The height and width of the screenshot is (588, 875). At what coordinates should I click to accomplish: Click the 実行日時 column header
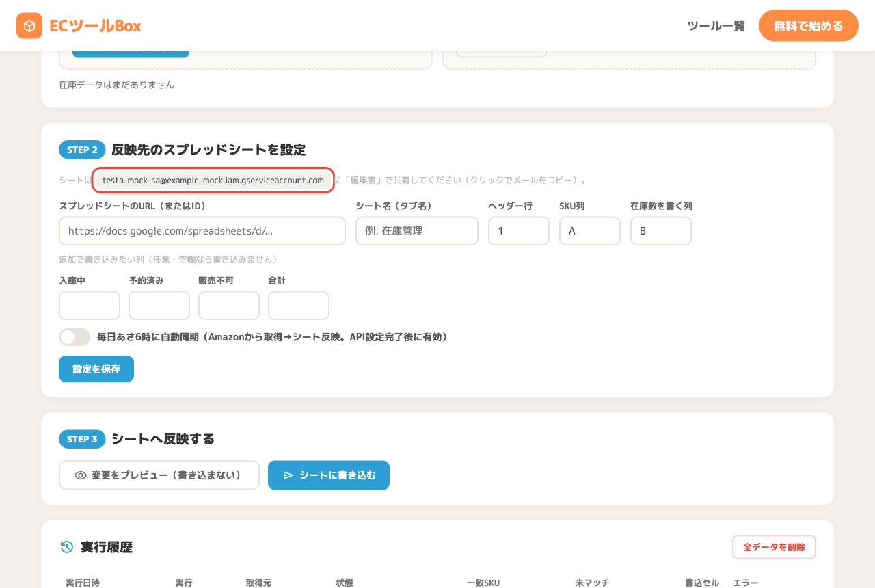[x=83, y=583]
